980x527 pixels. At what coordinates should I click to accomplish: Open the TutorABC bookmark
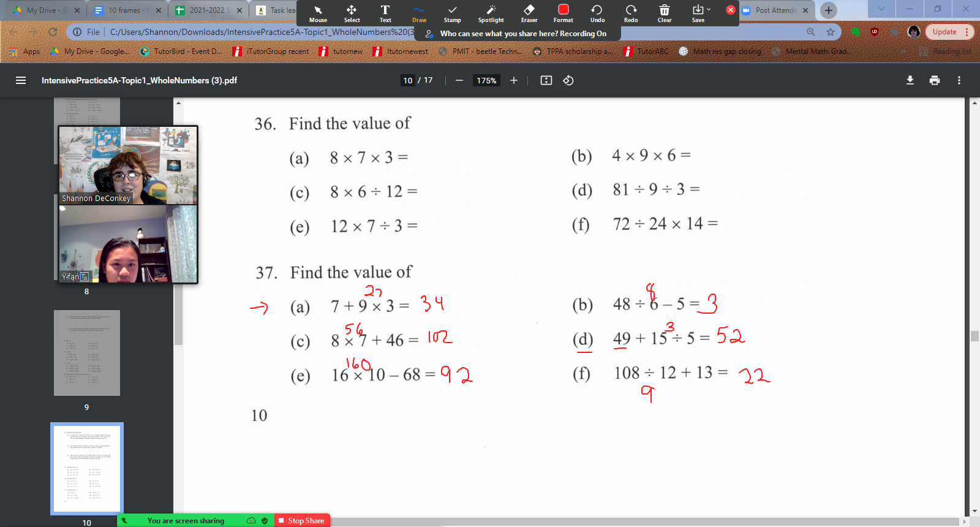coord(646,51)
